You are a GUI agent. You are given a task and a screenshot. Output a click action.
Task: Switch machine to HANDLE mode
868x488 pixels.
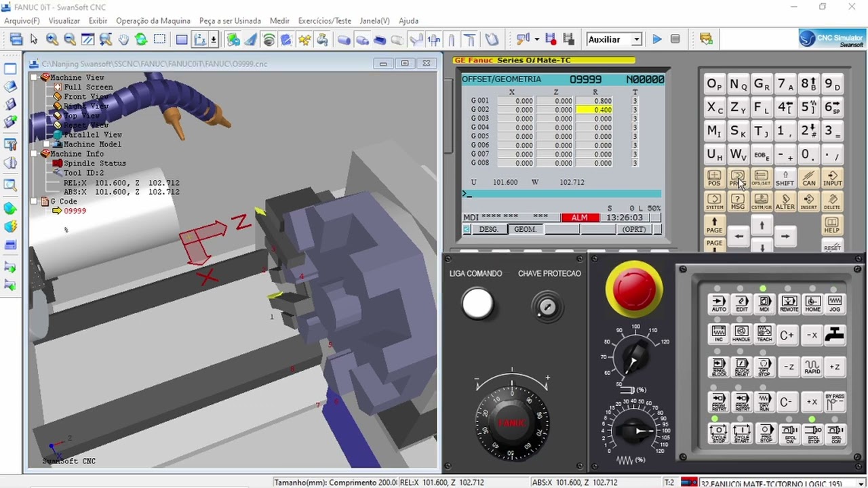(x=742, y=335)
